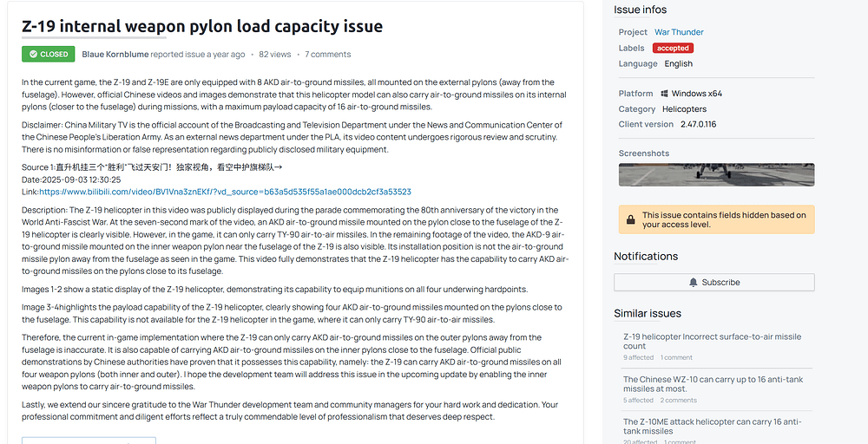This screenshot has width=868, height=444.
Task: Click the 'Issue infos' heading
Action: (x=640, y=10)
